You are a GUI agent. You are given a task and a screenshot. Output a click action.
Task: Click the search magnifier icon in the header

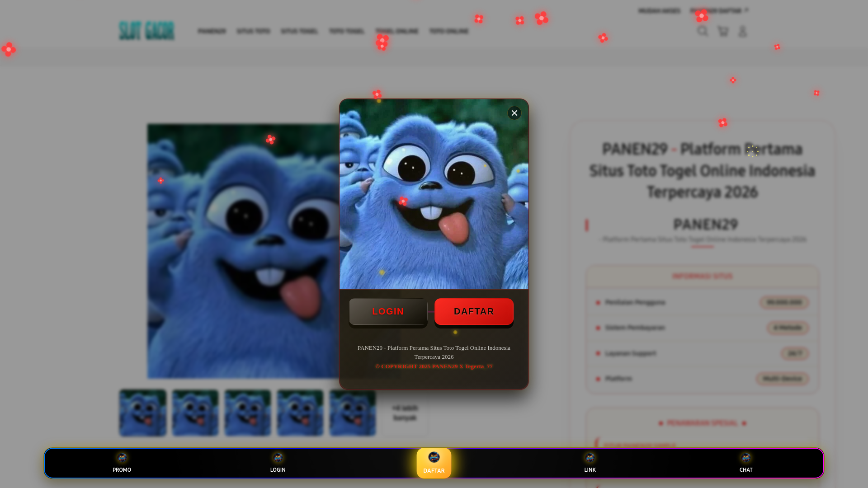(x=703, y=31)
